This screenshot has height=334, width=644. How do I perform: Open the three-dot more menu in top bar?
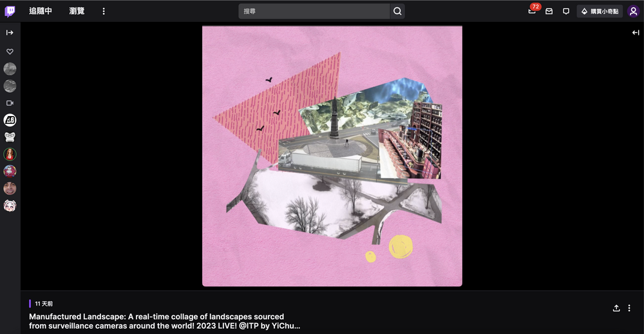[x=104, y=11]
